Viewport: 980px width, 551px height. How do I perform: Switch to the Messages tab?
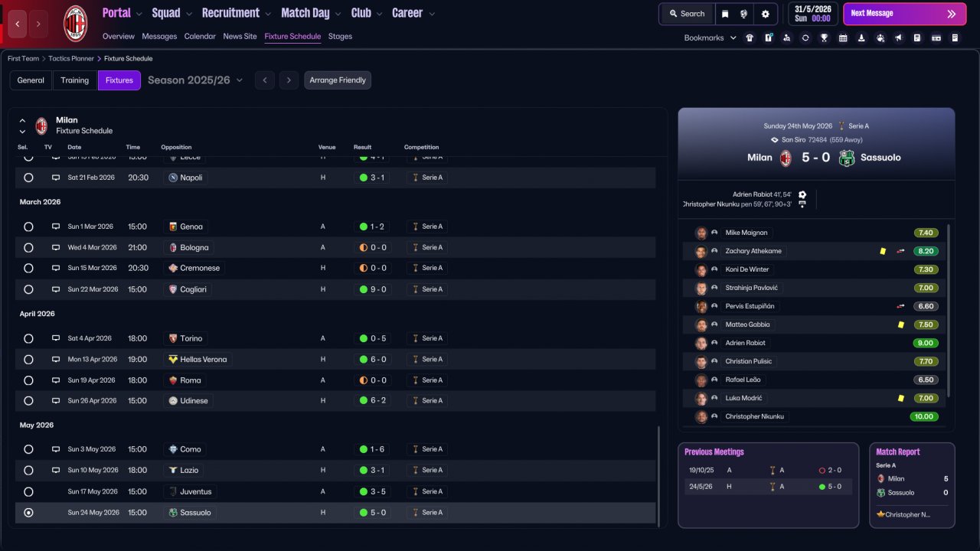[x=159, y=37]
